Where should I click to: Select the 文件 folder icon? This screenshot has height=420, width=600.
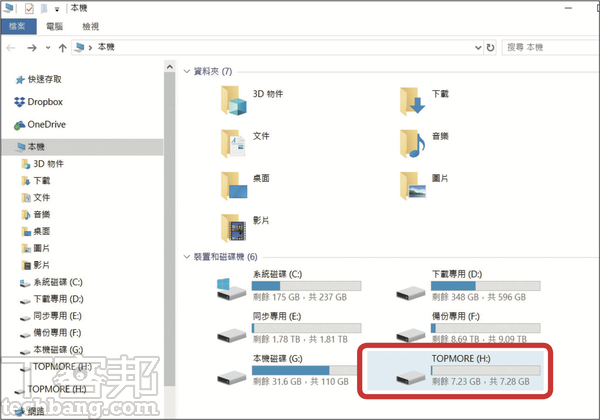(233, 143)
